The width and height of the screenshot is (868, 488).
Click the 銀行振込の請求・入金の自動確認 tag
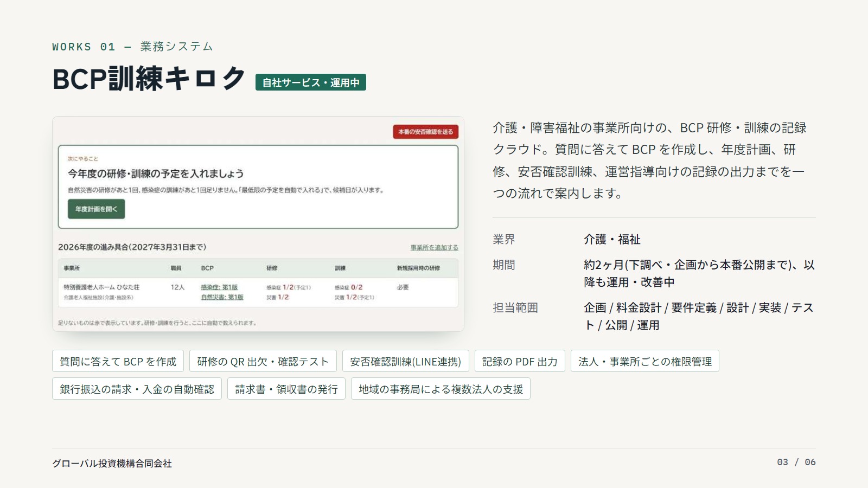click(137, 389)
